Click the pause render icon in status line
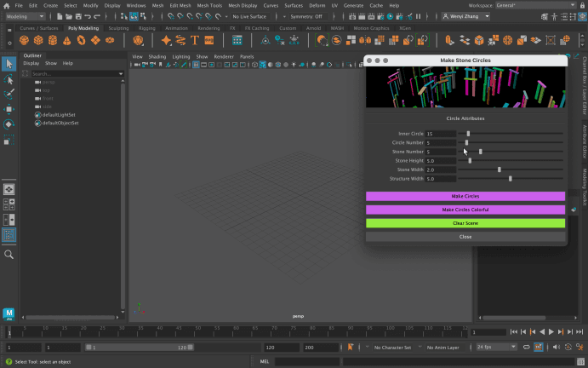Viewport: 588px width, 368px height. (x=418, y=16)
